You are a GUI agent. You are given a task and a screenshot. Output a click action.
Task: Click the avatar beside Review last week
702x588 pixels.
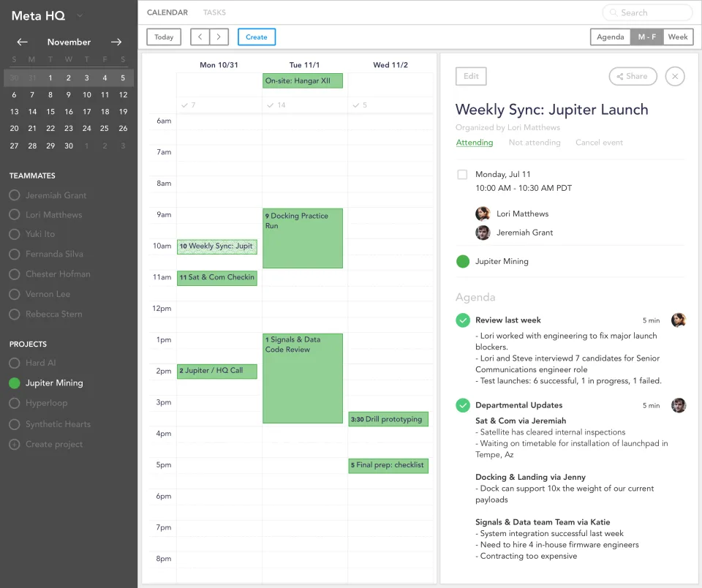679,320
